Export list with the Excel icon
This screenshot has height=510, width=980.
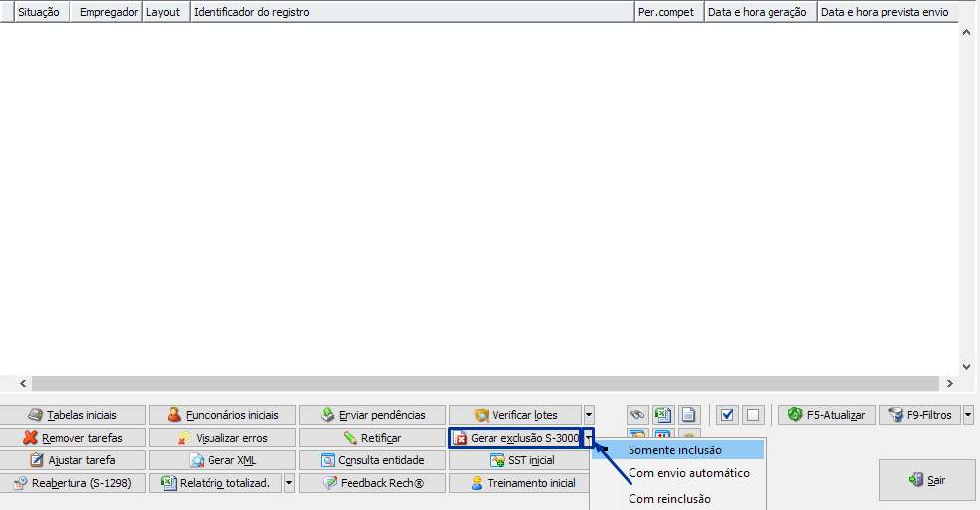663,415
